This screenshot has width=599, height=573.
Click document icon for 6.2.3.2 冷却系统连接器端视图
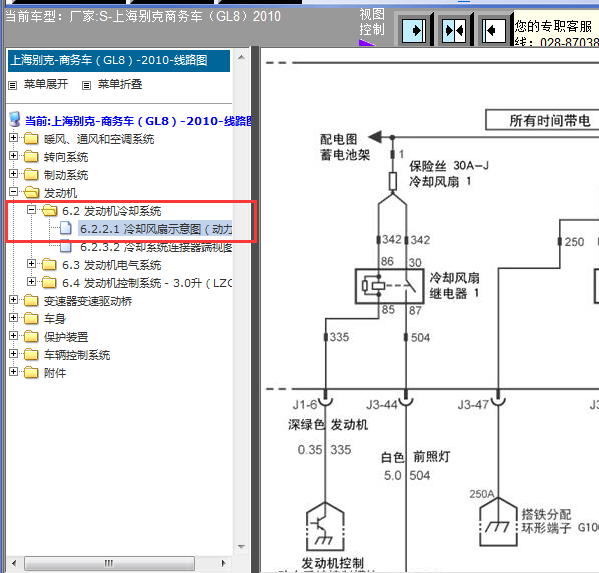tap(66, 246)
